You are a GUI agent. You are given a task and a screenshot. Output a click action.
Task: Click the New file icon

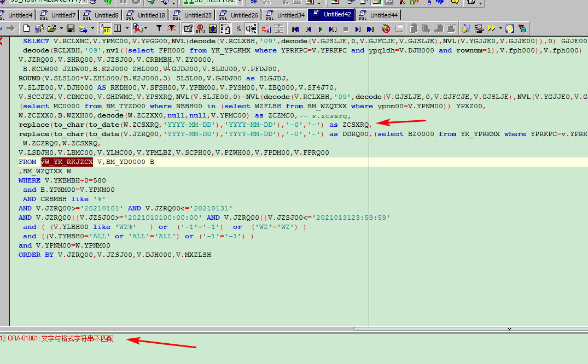[x=26, y=28]
